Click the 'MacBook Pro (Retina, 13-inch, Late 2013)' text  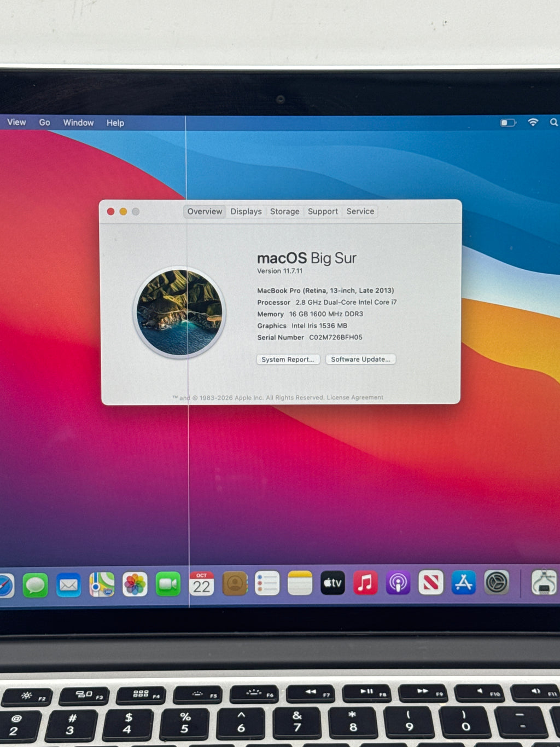coord(325,291)
